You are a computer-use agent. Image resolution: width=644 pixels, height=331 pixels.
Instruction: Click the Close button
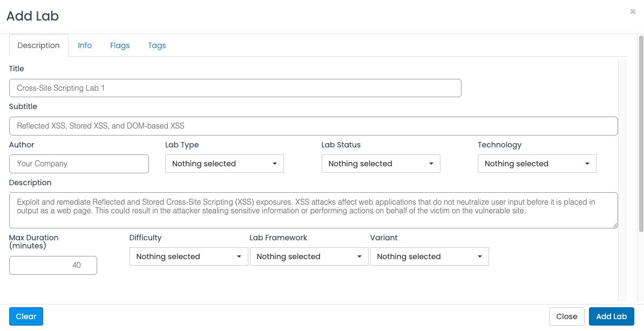tap(566, 316)
